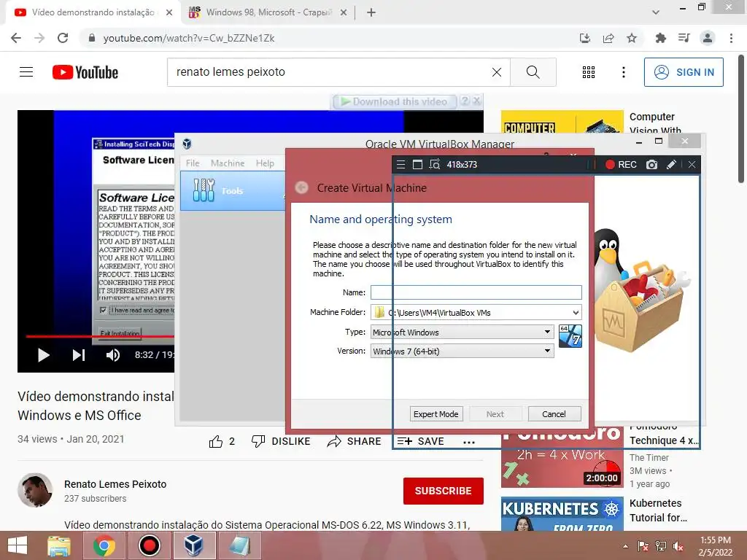Clear the YouTube search box text

[496, 72]
